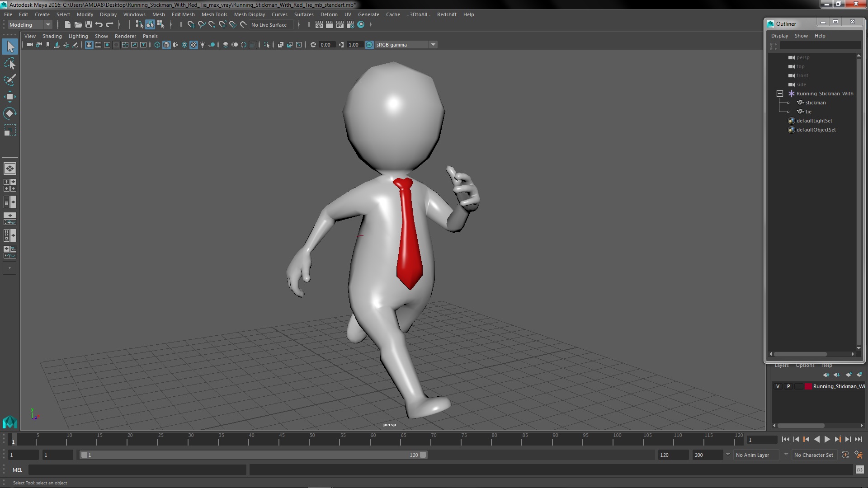
Task: Toggle the viewport grid display icon
Action: click(89, 45)
